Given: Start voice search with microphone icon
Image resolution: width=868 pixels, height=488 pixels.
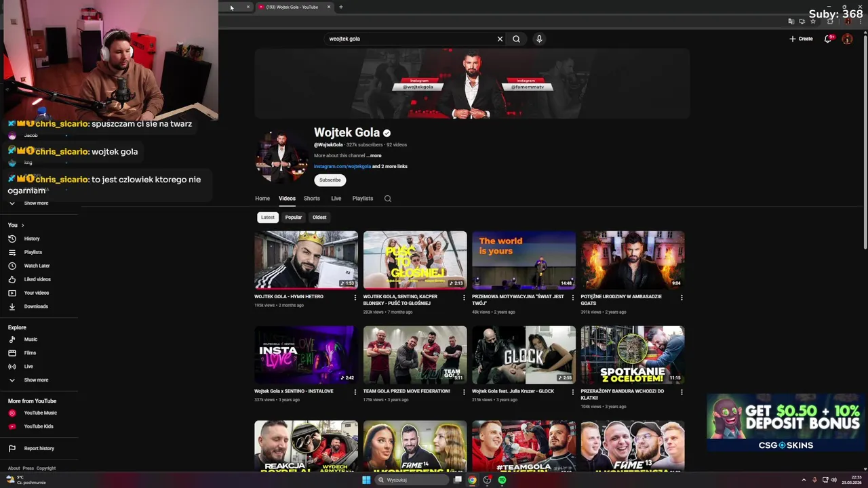Looking at the screenshot, I should [539, 39].
